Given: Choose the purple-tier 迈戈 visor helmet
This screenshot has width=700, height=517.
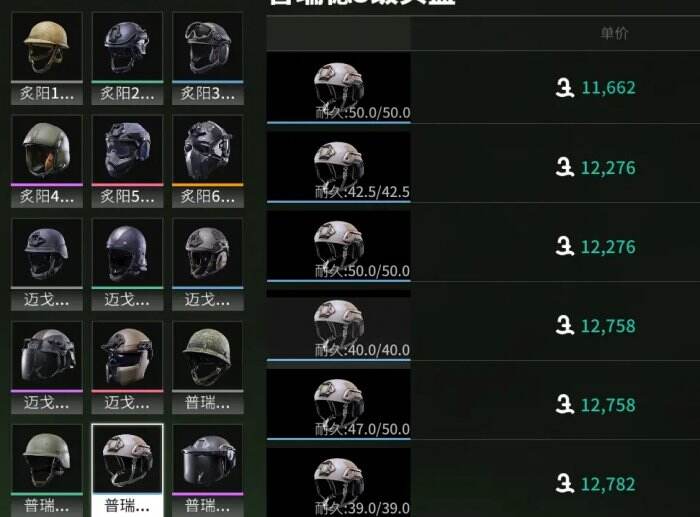Looking at the screenshot, I should 47,367.
